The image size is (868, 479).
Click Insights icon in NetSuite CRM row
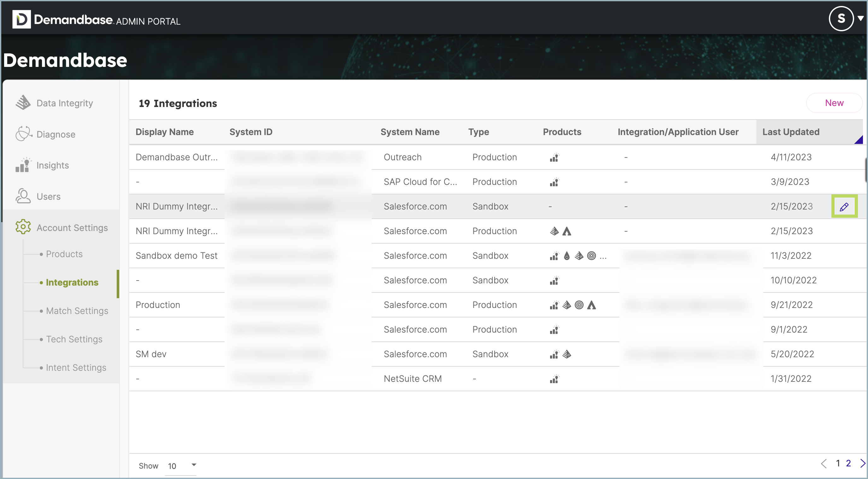pyautogui.click(x=554, y=379)
